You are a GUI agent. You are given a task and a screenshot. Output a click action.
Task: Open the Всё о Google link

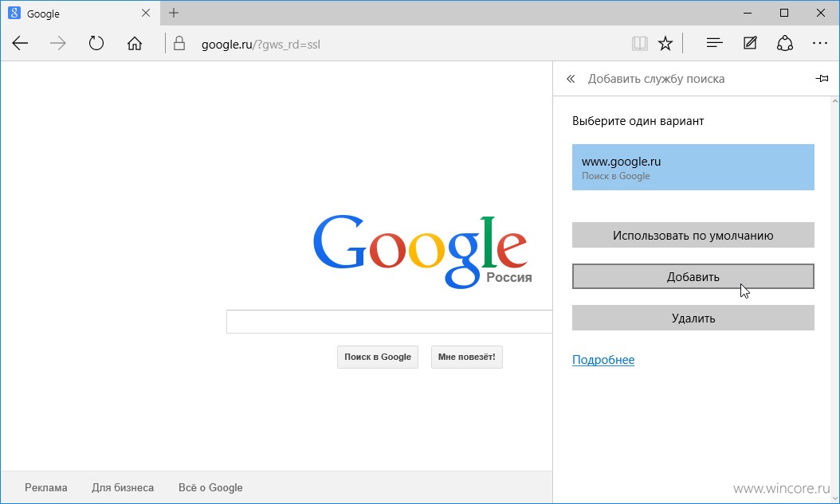point(210,487)
